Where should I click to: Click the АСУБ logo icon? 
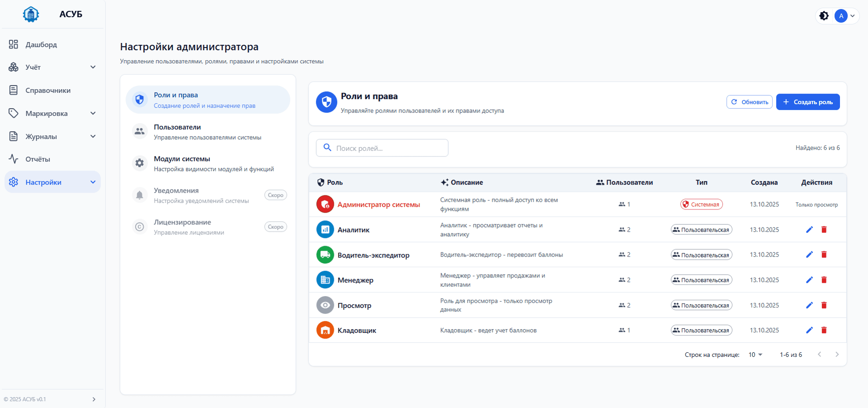31,14
